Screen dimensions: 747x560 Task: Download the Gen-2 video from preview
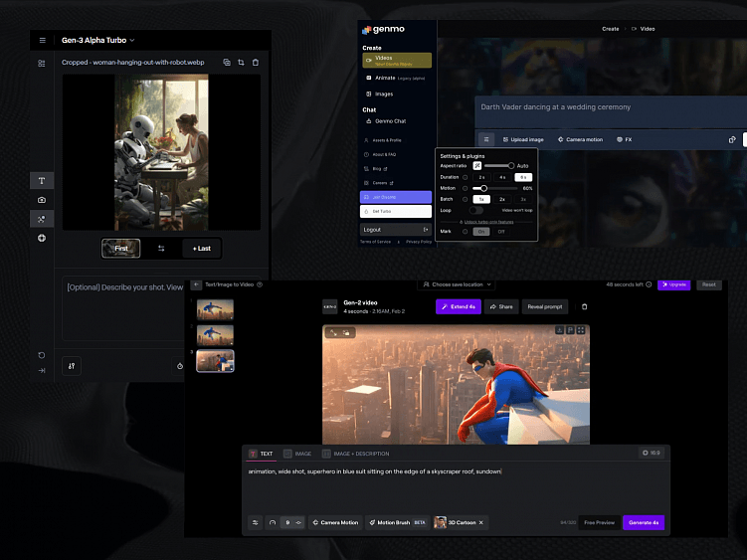pyautogui.click(x=560, y=330)
